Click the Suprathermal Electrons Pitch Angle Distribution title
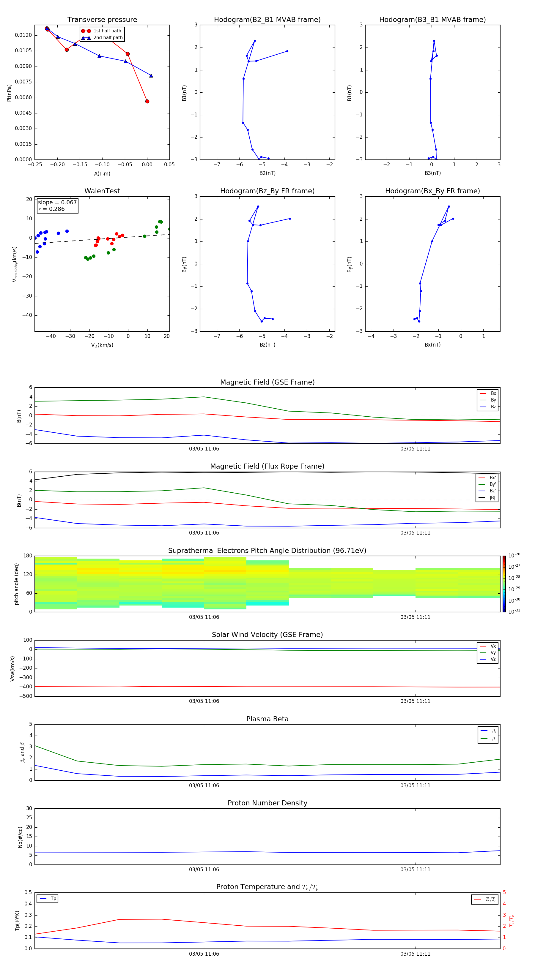 267,551
